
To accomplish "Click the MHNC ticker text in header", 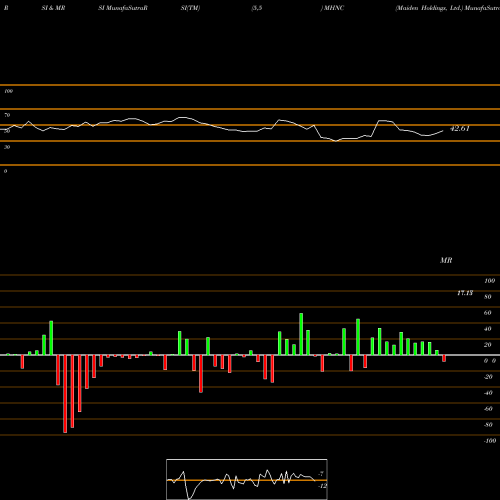I will pos(334,8).
